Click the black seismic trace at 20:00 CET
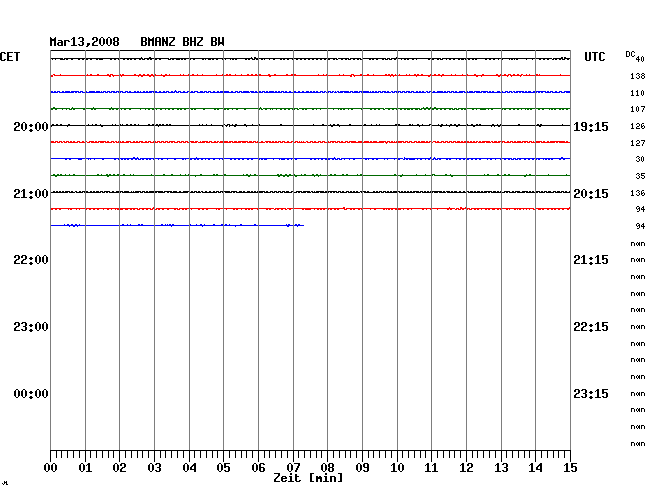650x494 pixels. pos(310,125)
